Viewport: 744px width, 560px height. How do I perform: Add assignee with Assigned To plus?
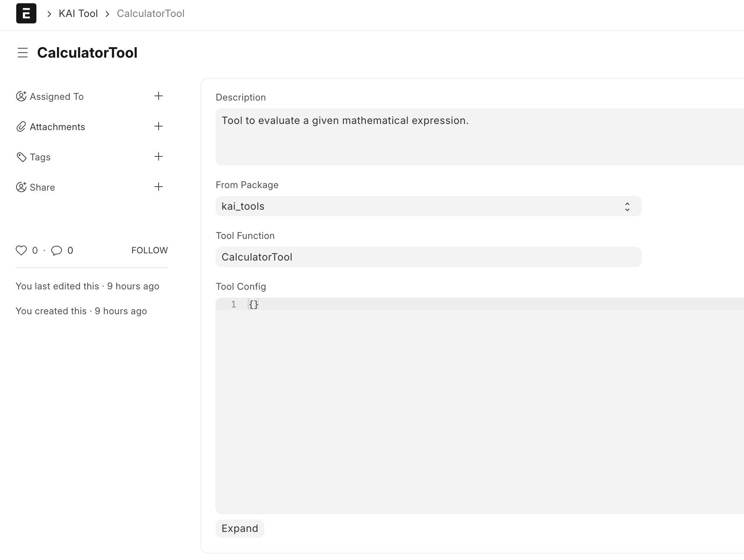(x=158, y=96)
